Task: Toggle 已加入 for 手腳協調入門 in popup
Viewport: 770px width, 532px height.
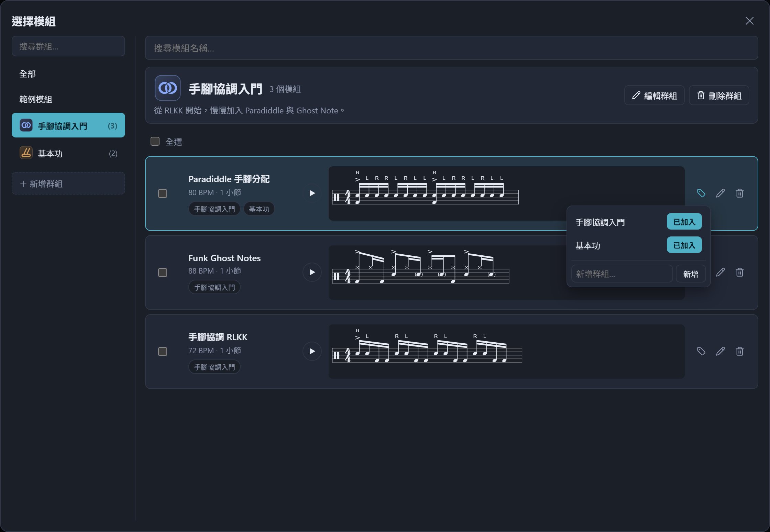Action: pyautogui.click(x=684, y=222)
